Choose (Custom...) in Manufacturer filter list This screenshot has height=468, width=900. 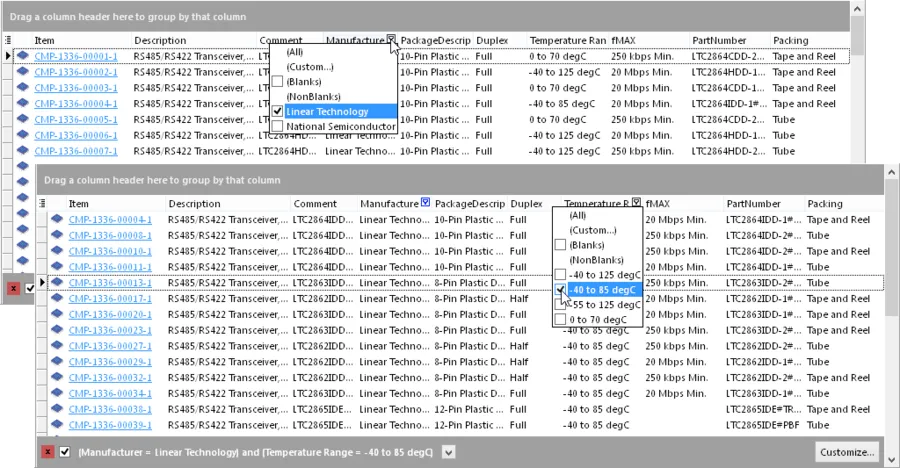[309, 67]
